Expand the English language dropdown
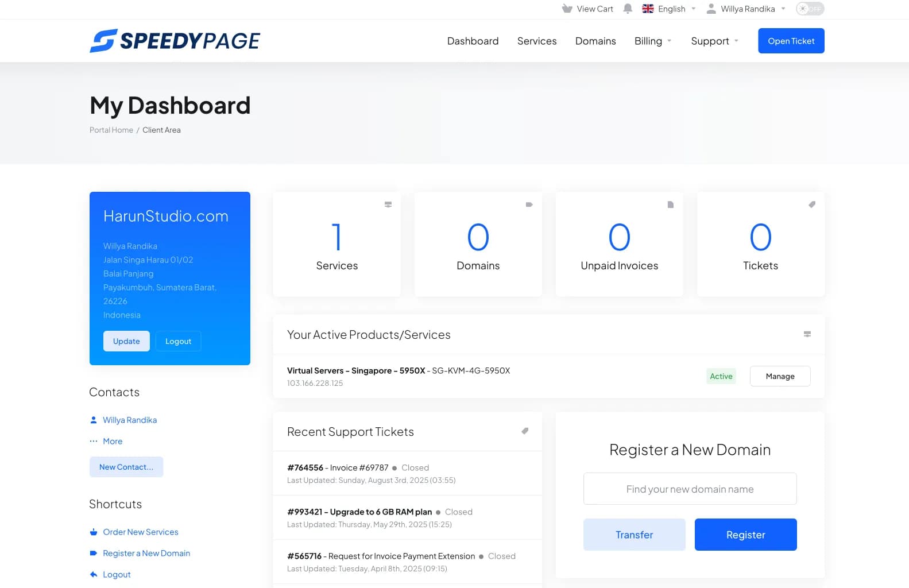 point(669,9)
